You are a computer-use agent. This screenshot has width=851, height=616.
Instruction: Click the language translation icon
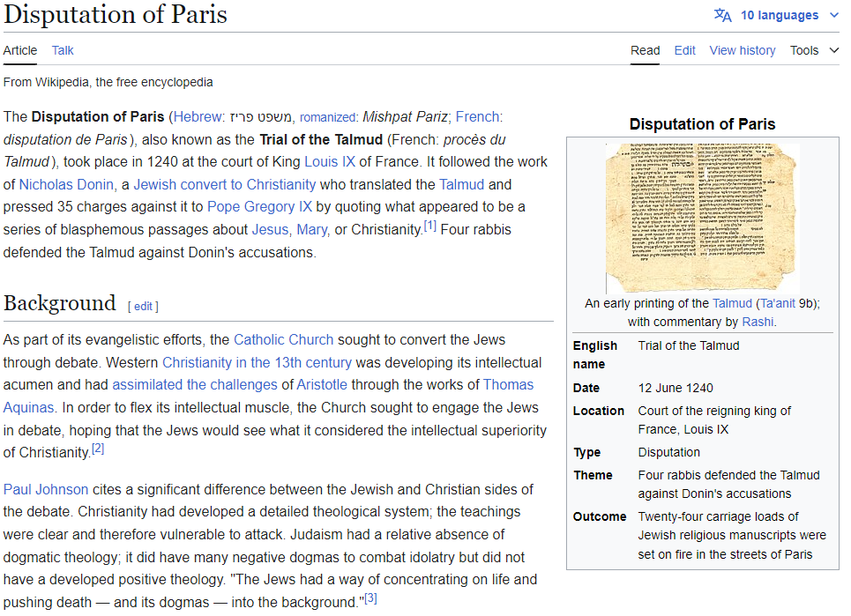pos(722,15)
